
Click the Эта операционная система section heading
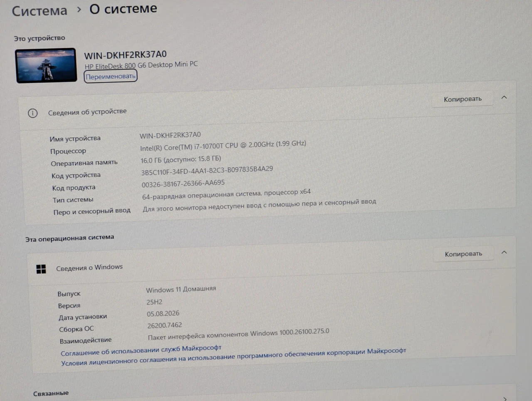(x=70, y=238)
